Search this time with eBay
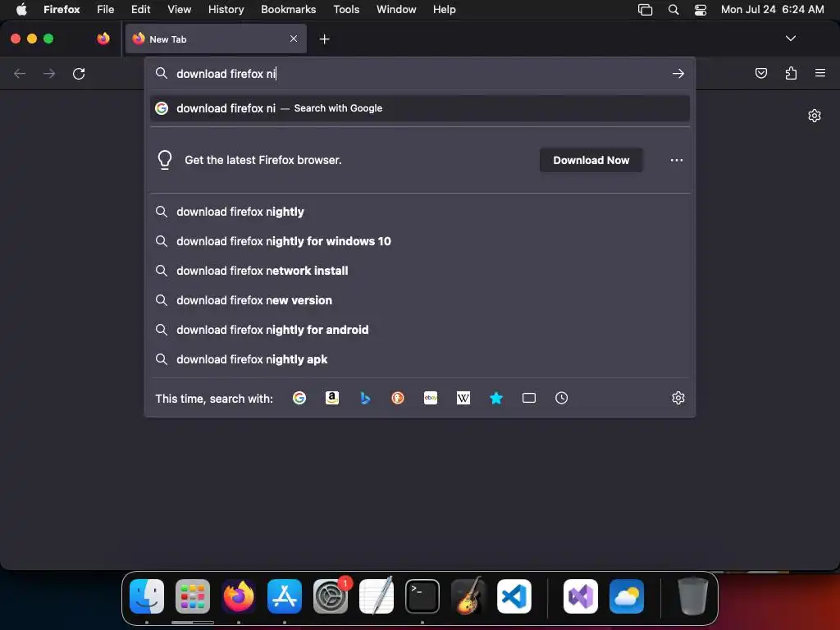Viewport: 840px width, 630px height. [431, 398]
